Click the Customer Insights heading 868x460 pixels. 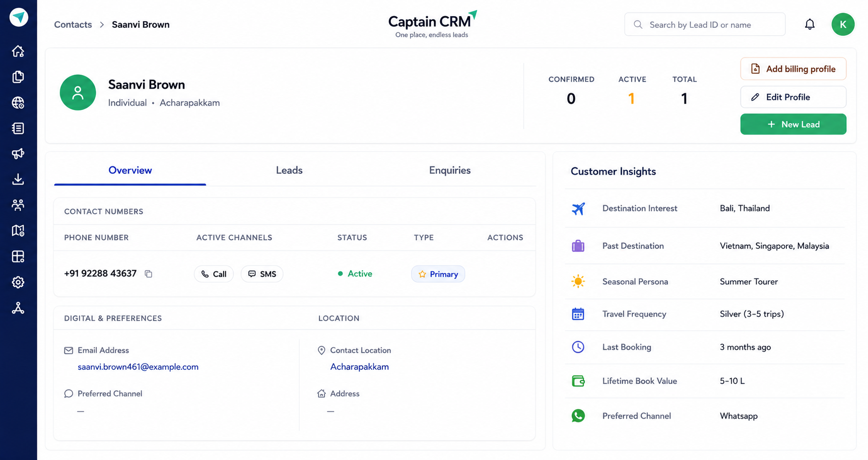coord(613,171)
